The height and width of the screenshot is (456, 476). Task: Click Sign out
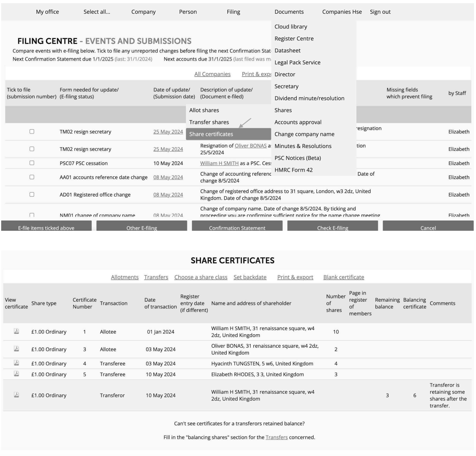tap(380, 12)
